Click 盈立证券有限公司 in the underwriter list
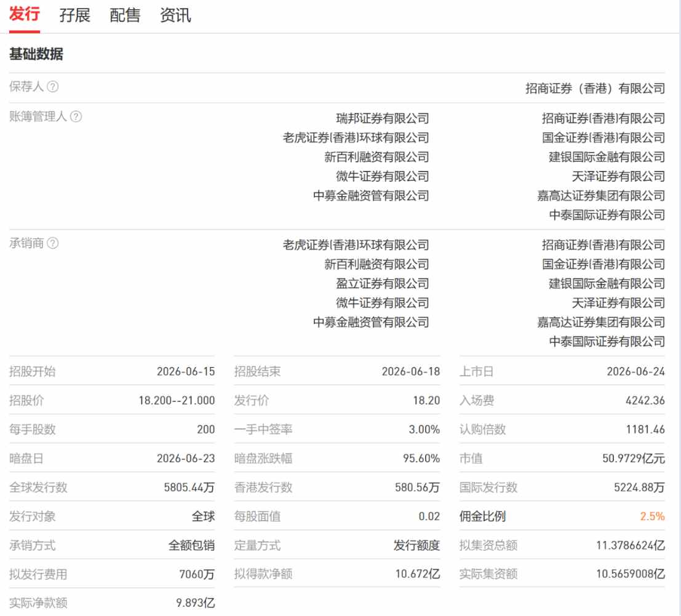This screenshot has width=681, height=616. 382,283
